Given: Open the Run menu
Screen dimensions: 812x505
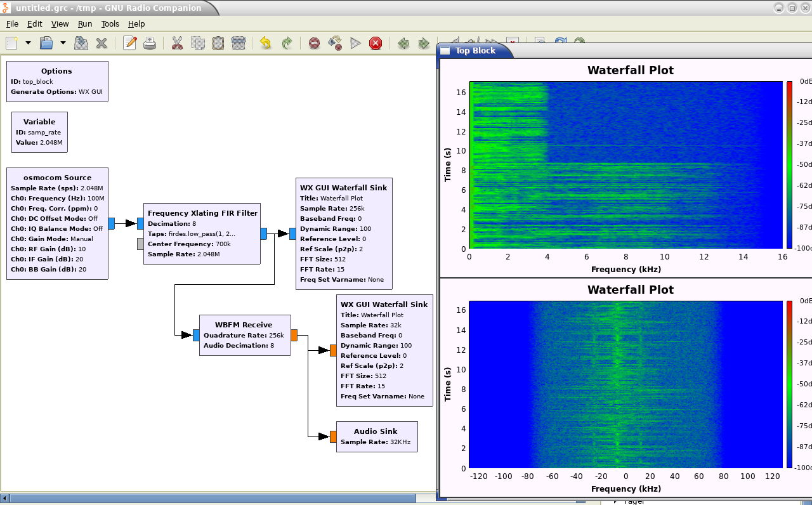Looking at the screenshot, I should click(x=85, y=23).
